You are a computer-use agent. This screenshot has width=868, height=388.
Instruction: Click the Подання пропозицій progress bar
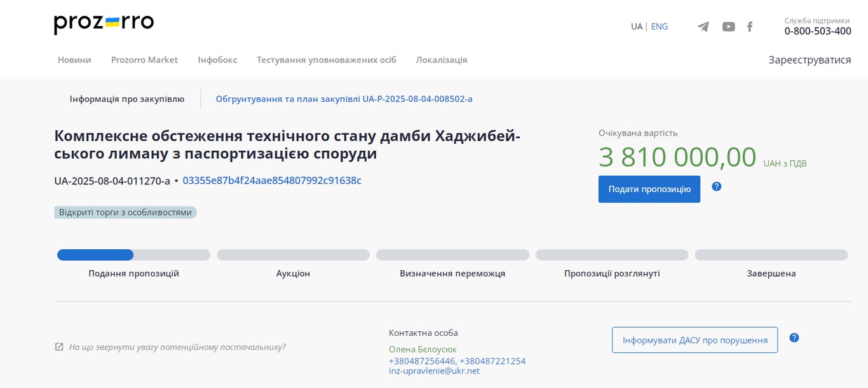click(133, 255)
